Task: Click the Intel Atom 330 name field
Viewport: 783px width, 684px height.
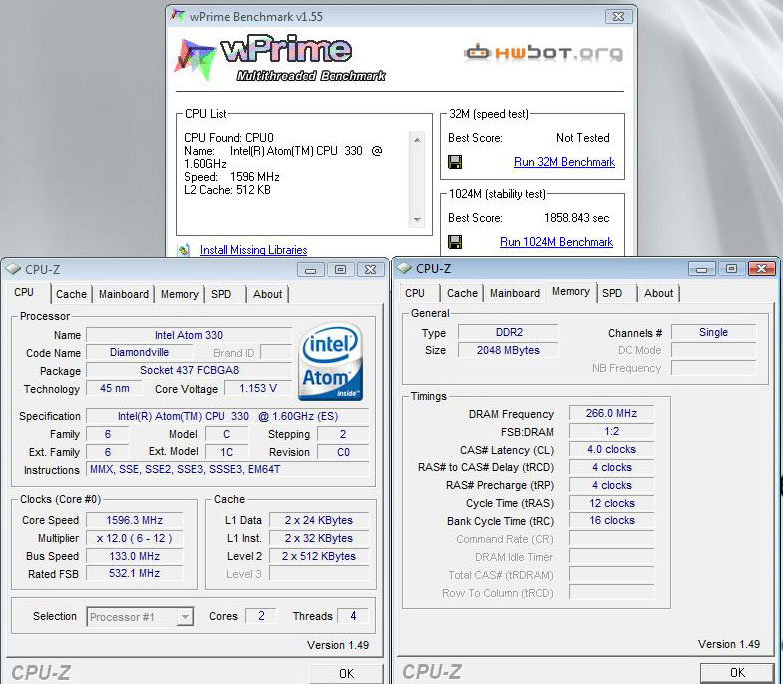Action: tap(189, 335)
